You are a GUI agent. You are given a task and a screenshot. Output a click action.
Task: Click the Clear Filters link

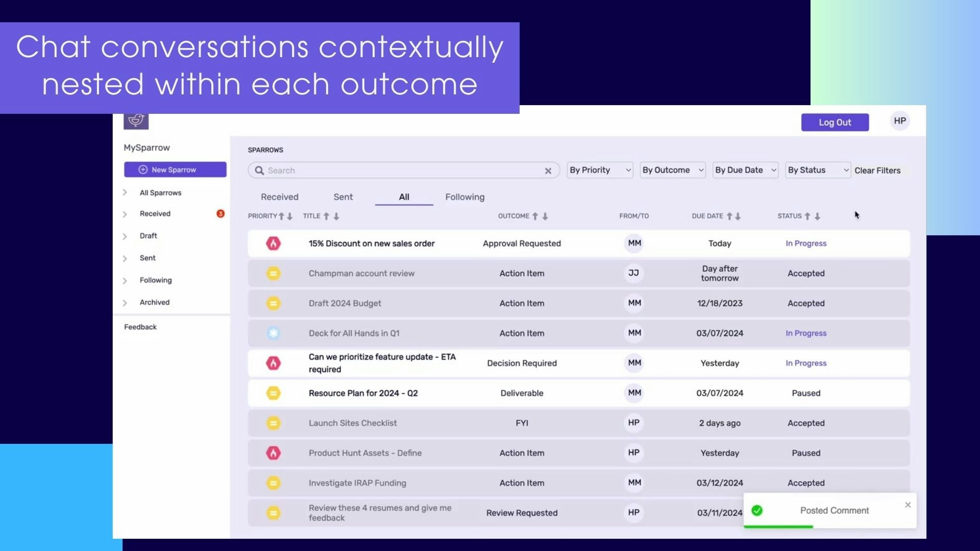click(x=877, y=171)
